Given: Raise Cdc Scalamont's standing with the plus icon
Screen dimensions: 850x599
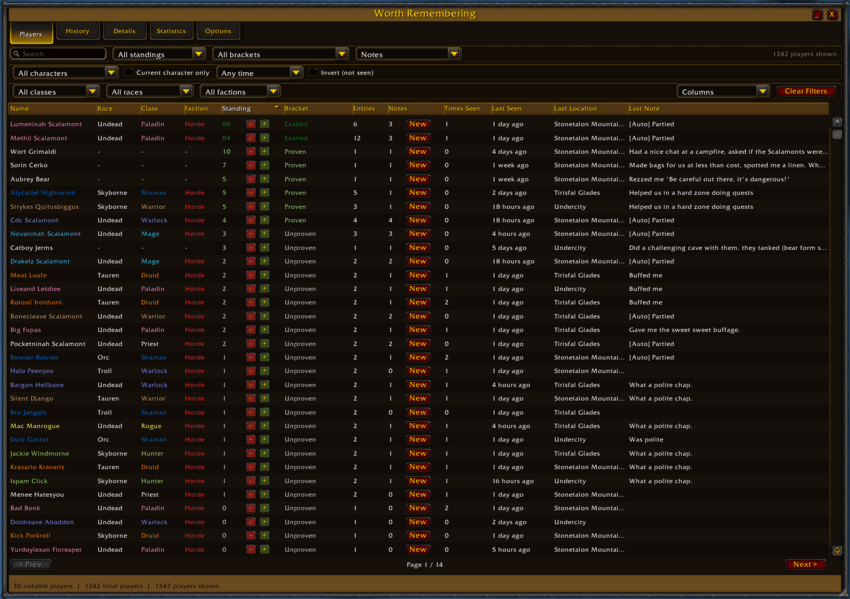Looking at the screenshot, I should 265,220.
